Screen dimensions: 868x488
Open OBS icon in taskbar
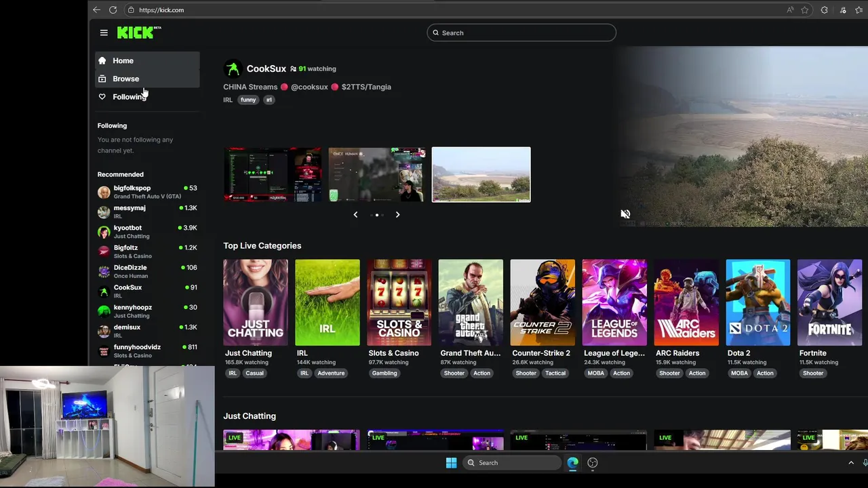pos(593,463)
